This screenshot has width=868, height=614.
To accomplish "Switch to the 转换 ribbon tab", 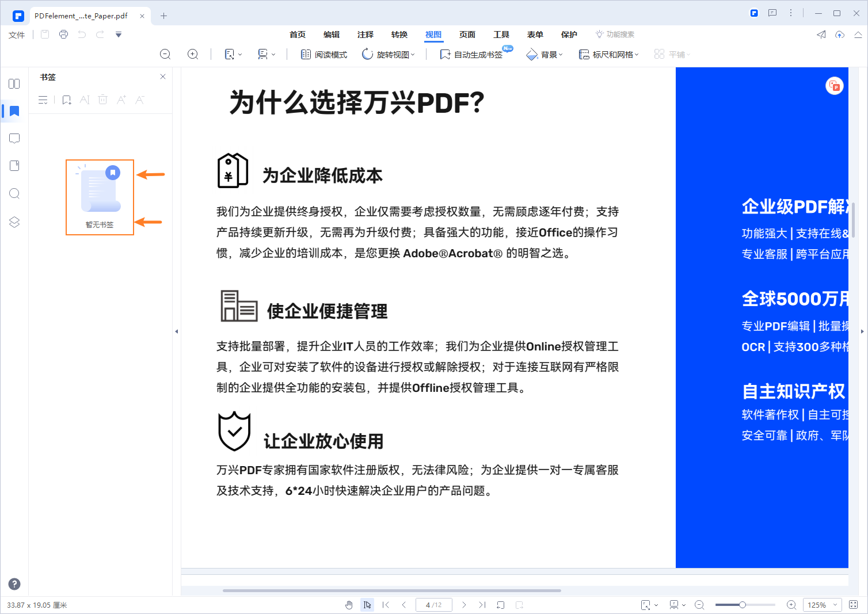I will coord(399,34).
